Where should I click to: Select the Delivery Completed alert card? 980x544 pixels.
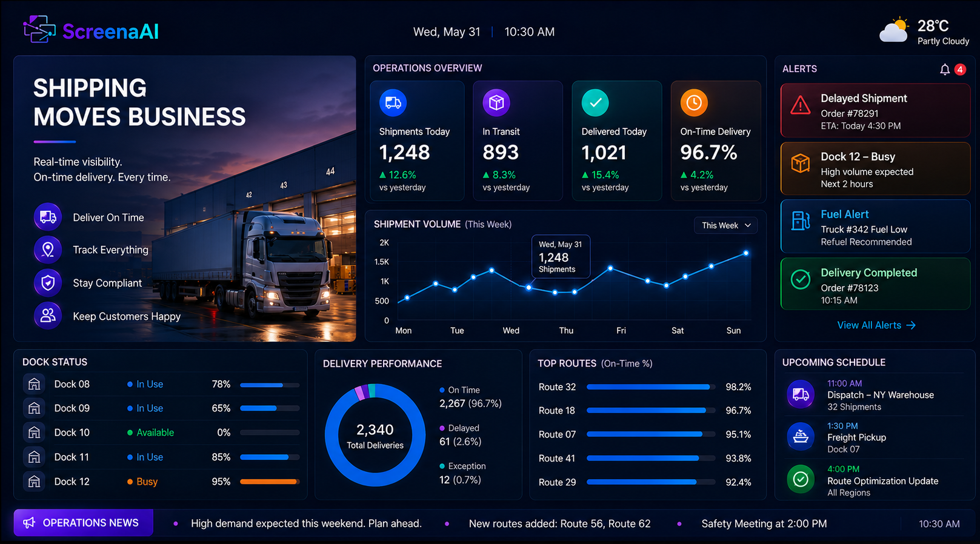coord(875,284)
